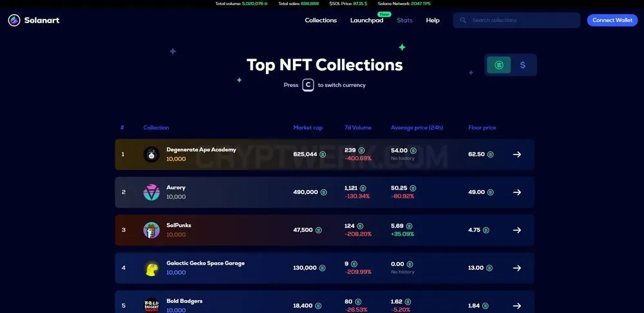This screenshot has width=644, height=313.
Task: Click SOL icon beside 490,000 market cap
Action: [x=324, y=192]
